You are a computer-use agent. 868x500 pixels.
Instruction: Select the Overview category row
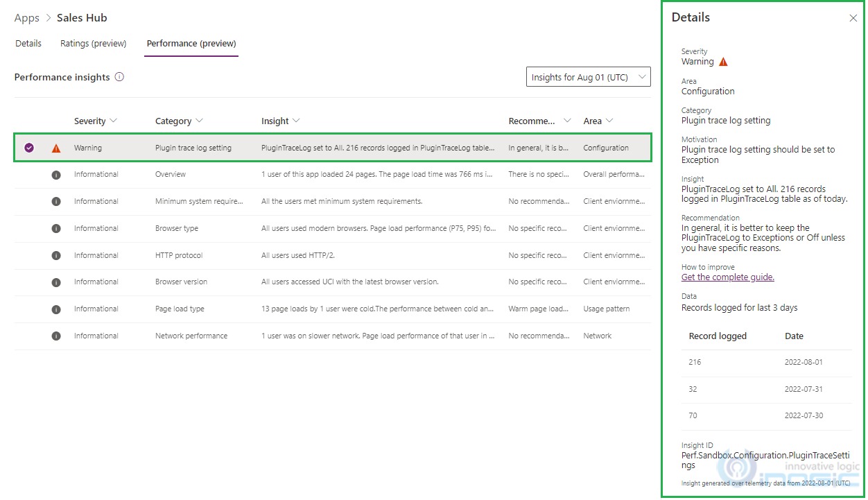pyautogui.click(x=332, y=175)
